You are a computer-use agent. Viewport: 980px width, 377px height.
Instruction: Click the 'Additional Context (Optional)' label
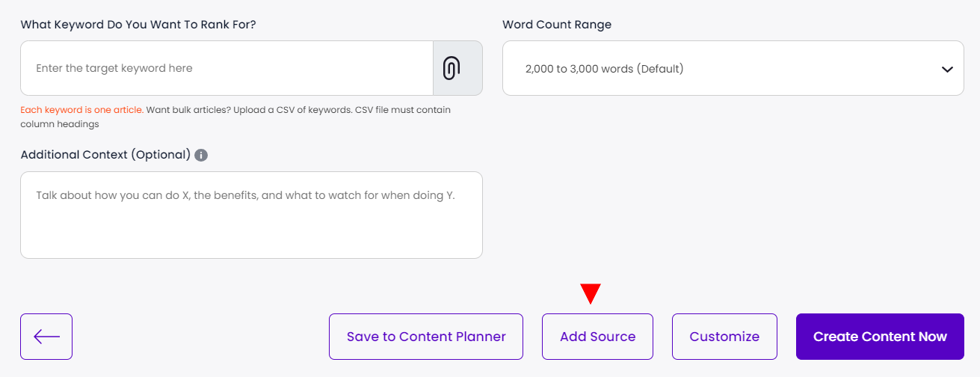[x=105, y=155]
